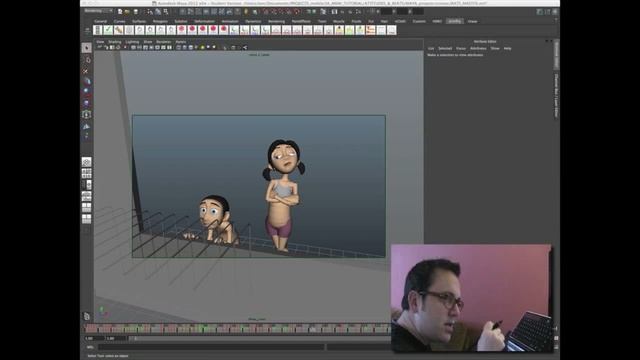Image resolution: width=640 pixels, height=360 pixels.
Task: Activate the Rotate tool in toolbox
Action: (x=87, y=92)
